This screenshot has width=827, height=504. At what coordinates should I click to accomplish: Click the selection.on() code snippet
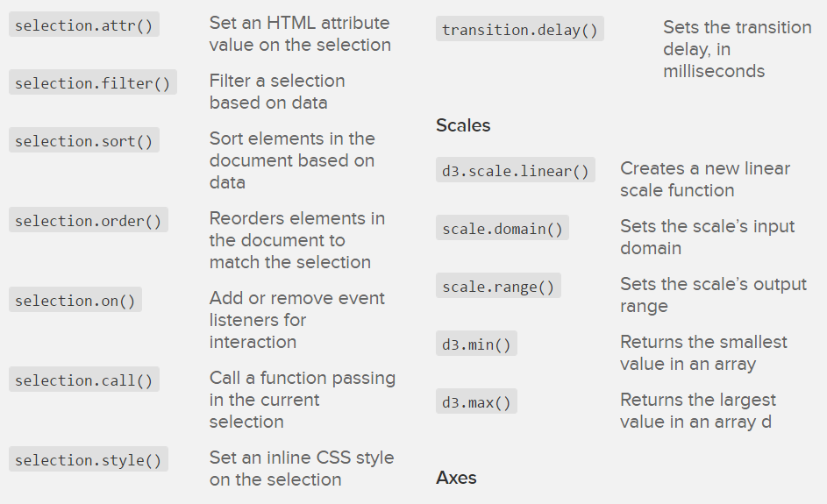click(75, 301)
